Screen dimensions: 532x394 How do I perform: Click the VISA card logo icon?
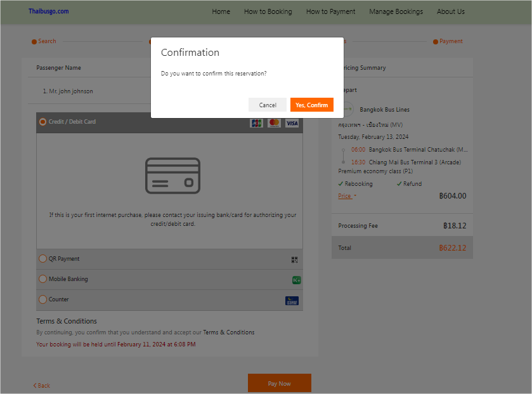click(x=292, y=123)
